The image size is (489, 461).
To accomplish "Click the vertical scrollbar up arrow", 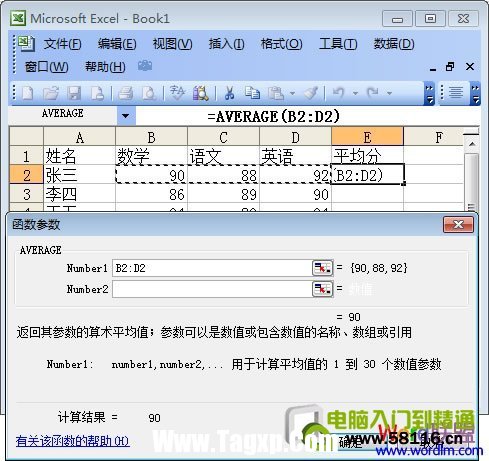I will pyautogui.click(x=472, y=144).
